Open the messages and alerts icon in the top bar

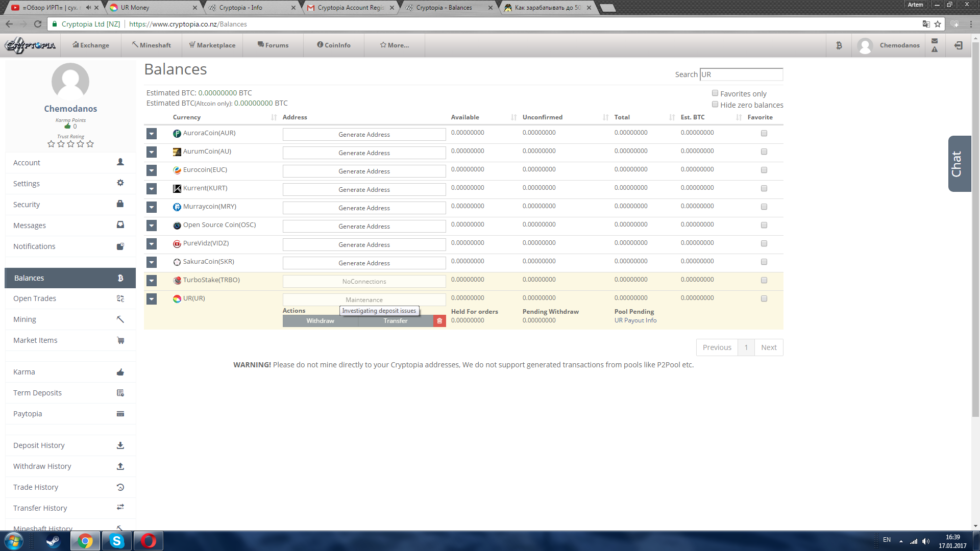click(x=935, y=45)
